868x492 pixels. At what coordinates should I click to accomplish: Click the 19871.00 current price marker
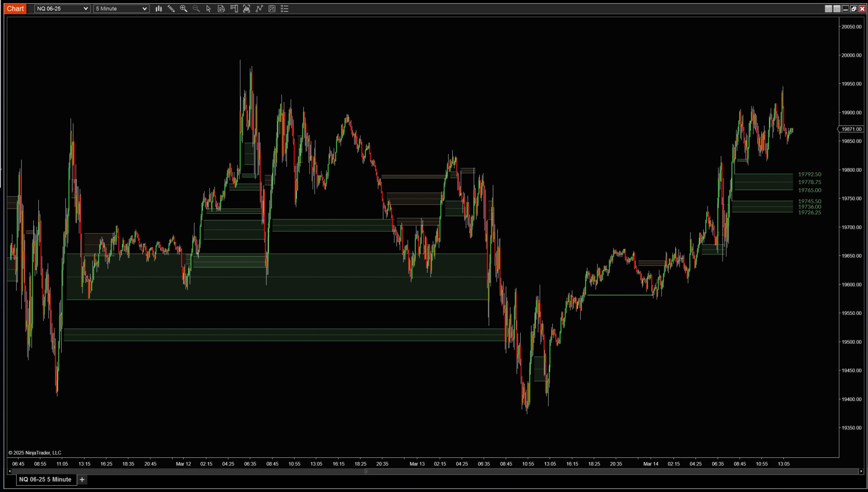(x=851, y=129)
